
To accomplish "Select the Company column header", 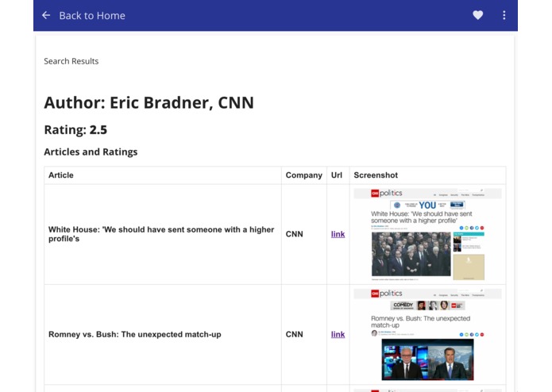I will point(304,175).
